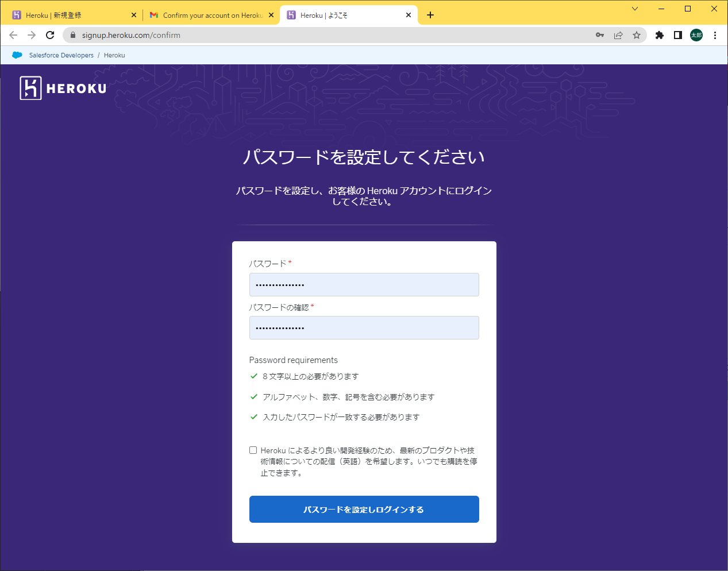728x571 pixels.
Task: Open the Extensions puzzle icon
Action: (660, 35)
